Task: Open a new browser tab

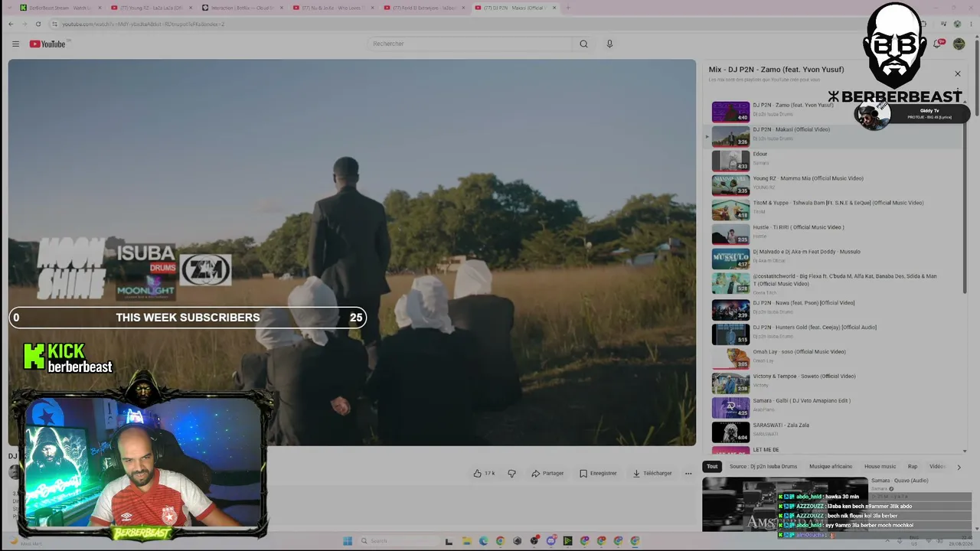Action: 567,8
